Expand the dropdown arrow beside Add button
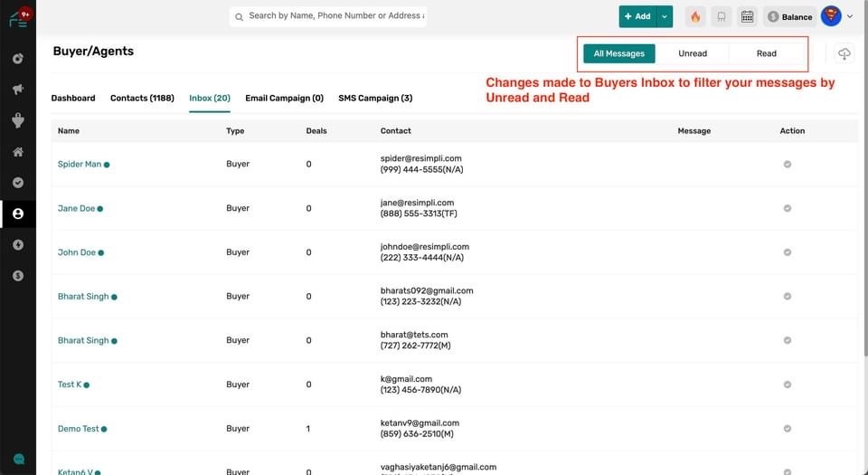Image resolution: width=868 pixels, height=475 pixels. tap(665, 16)
